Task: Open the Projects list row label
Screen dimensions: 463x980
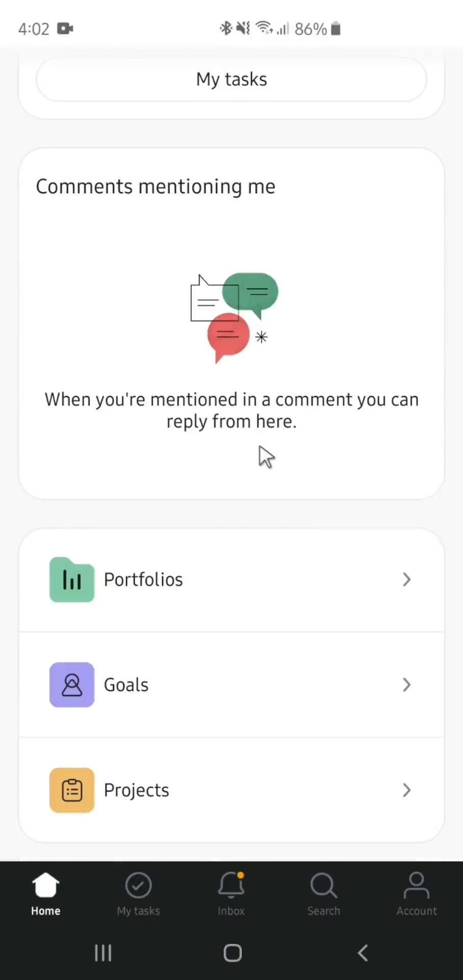Action: [x=136, y=790]
